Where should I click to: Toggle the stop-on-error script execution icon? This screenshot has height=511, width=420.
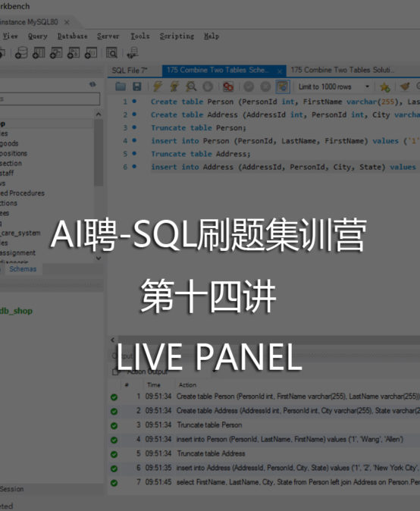[228, 86]
